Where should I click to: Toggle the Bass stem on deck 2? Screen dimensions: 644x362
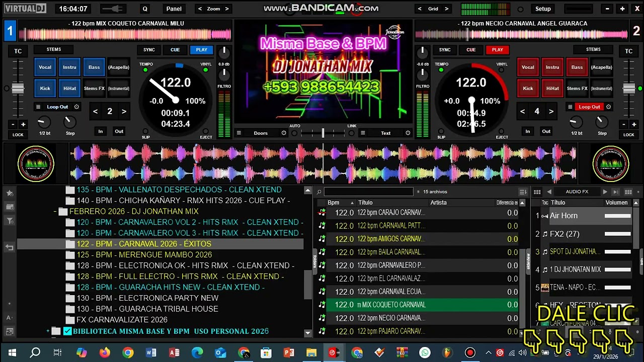pos(577,67)
